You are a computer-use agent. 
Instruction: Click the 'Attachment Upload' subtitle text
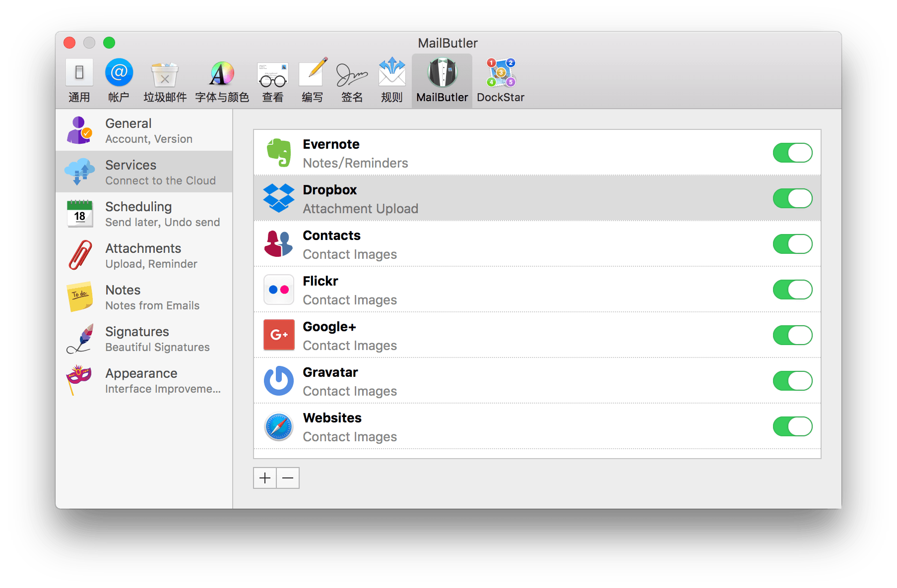361,209
